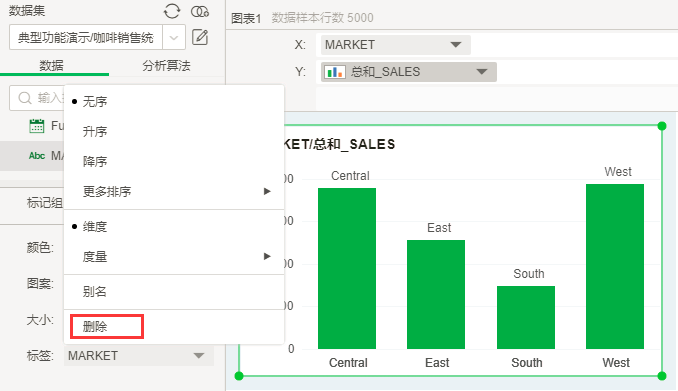Open the dataset join icon
This screenshot has height=391, width=678.
click(200, 12)
